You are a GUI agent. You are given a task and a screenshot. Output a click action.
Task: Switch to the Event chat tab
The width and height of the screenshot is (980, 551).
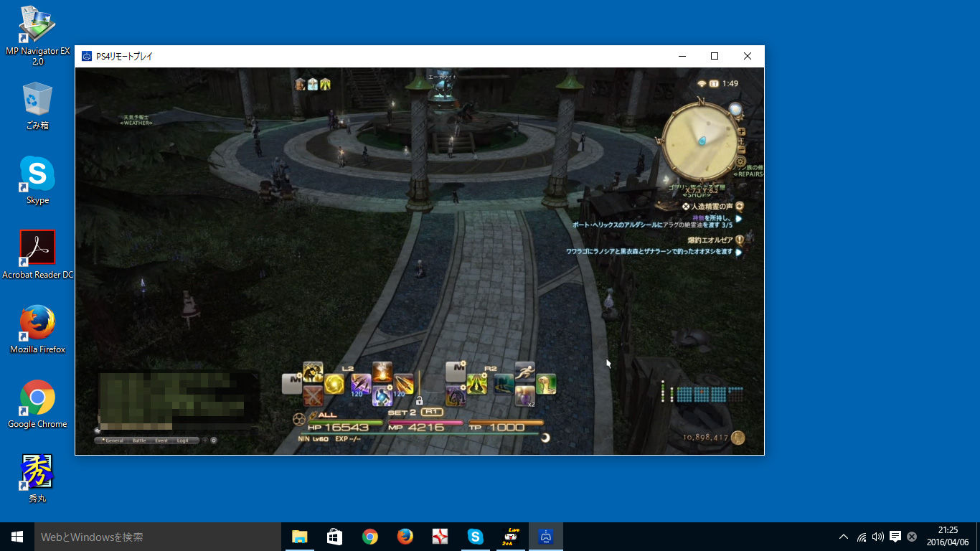pyautogui.click(x=161, y=441)
